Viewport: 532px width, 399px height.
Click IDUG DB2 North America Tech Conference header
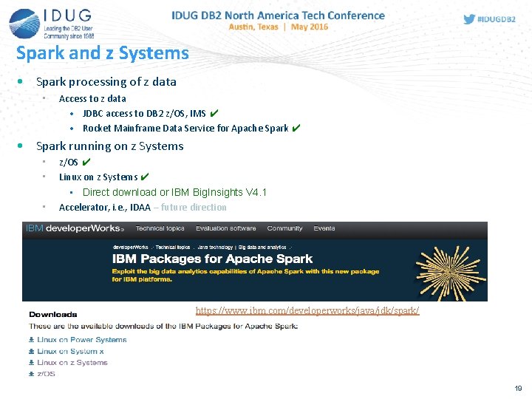(279, 16)
